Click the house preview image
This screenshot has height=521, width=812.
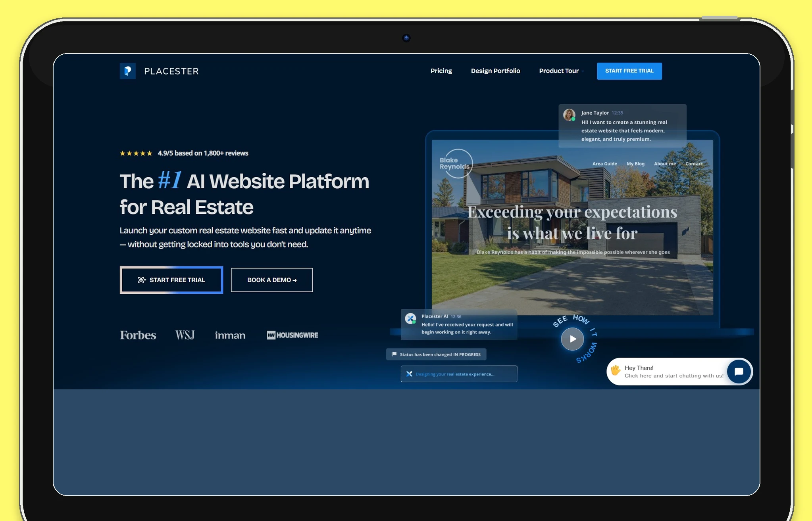[572, 227]
